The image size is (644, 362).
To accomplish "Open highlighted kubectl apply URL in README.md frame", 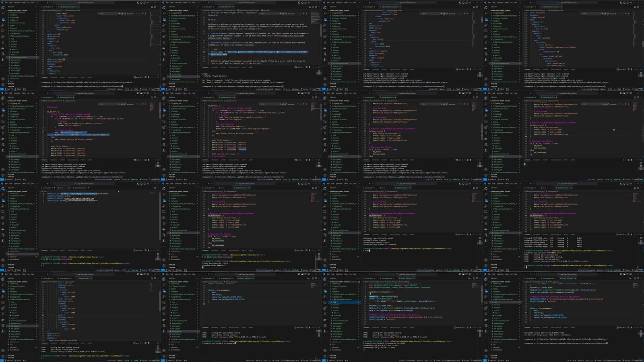I will point(267,52).
